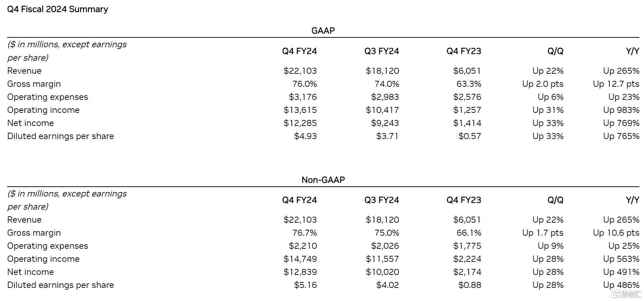The height and width of the screenshot is (301, 644).
Task: Click GAAP operating income $13,615
Action: (300, 110)
